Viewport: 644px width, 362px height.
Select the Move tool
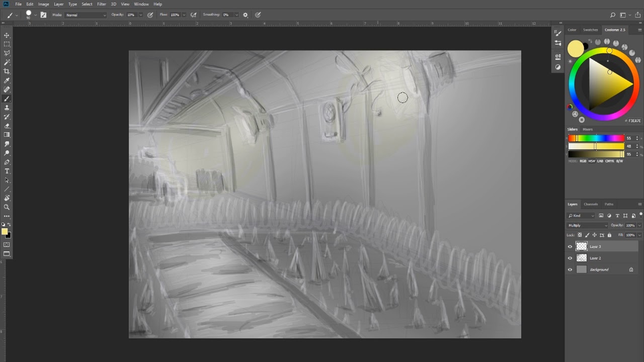(7, 35)
